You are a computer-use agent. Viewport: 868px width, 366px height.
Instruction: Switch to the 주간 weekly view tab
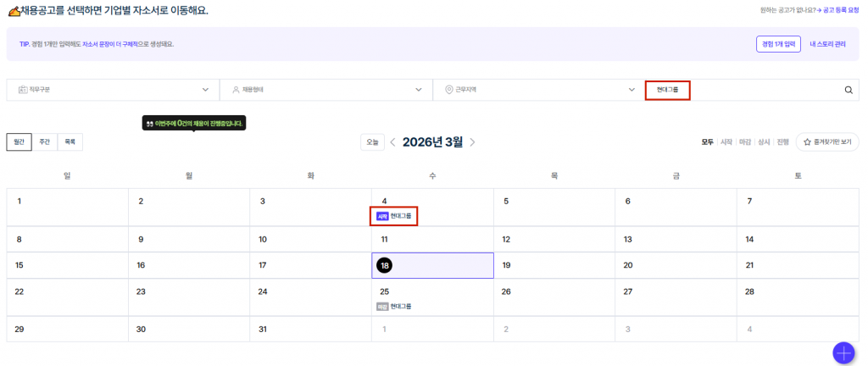pos(45,142)
